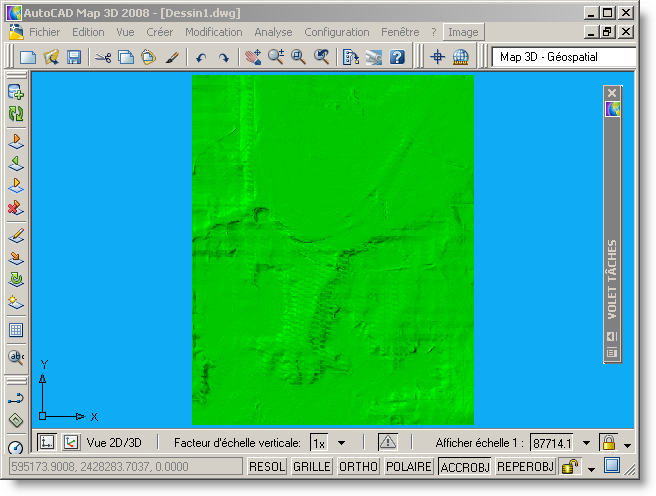Image resolution: width=656 pixels, height=496 pixels.
Task: Click the auto-hide icon on task pane
Action: 612,336
